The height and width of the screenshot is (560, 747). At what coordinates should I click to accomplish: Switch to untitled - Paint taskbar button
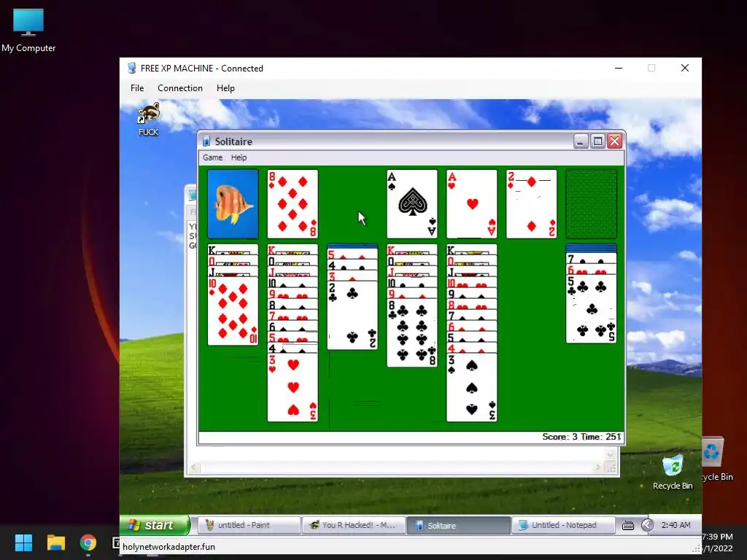click(x=249, y=525)
